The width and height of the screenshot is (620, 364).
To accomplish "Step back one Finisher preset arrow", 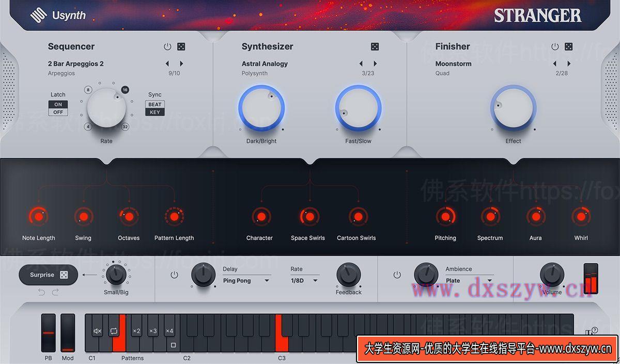I will tap(555, 64).
